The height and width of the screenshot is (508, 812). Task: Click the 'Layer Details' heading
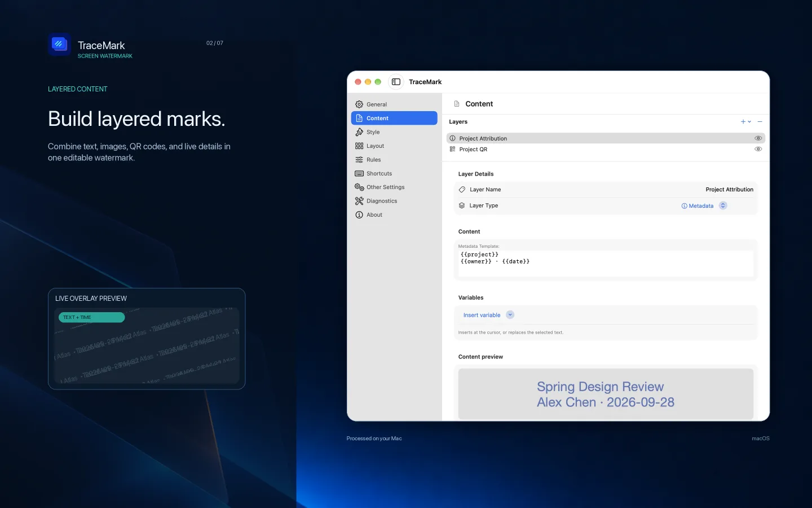[476, 174]
